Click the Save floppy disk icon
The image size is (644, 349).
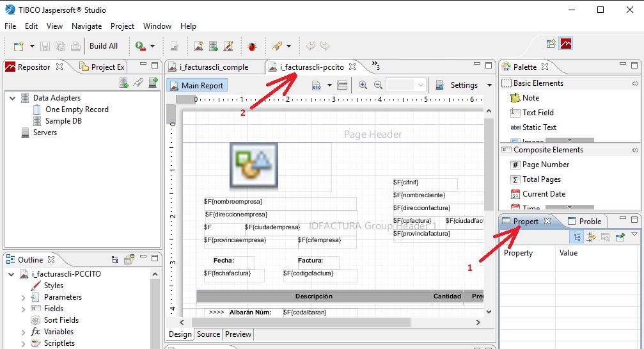[x=45, y=46]
